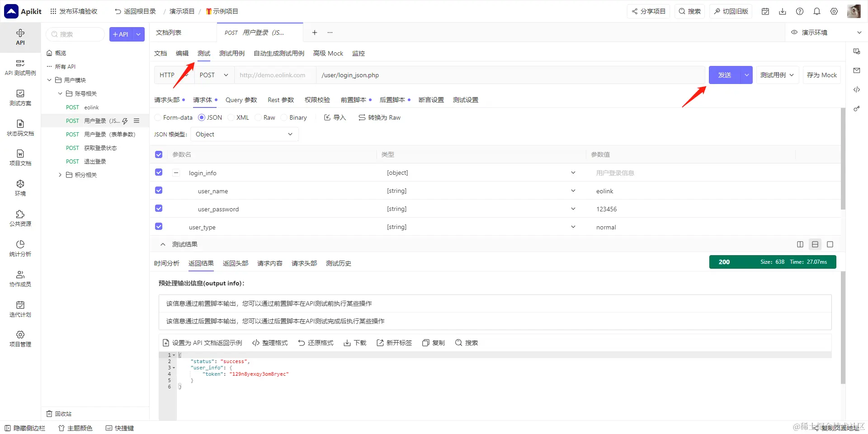Switch to the 文档 tab
This screenshot has height=434, width=868.
(160, 53)
